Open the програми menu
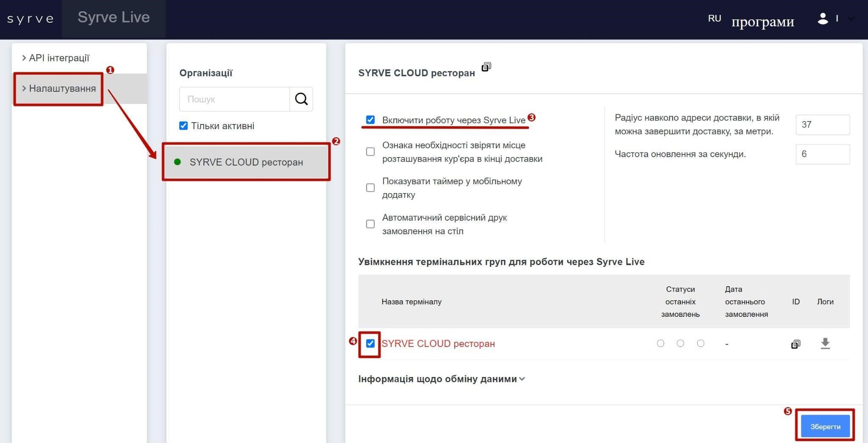The width and height of the screenshot is (868, 443). (763, 21)
